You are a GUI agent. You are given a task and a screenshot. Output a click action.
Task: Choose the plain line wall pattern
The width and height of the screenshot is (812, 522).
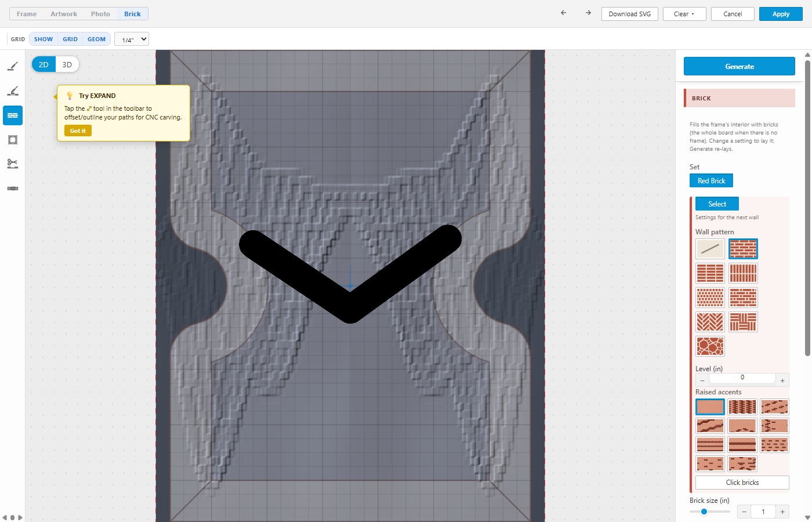(x=710, y=249)
